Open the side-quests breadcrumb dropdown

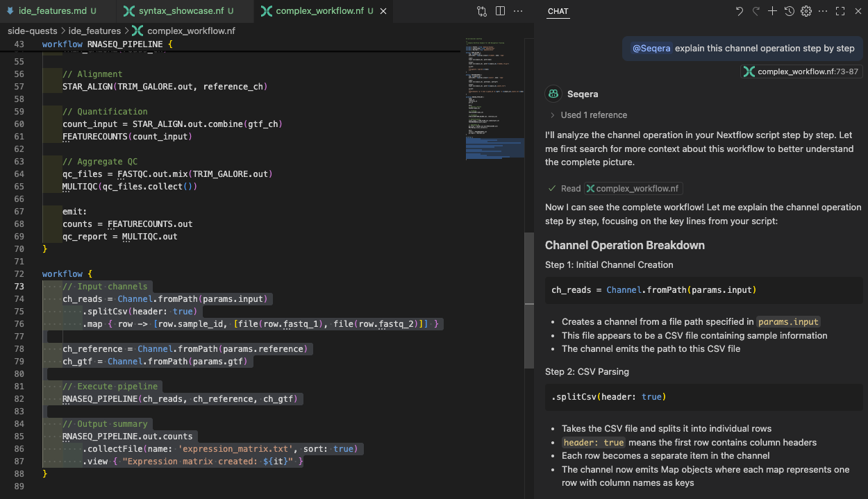[33, 31]
